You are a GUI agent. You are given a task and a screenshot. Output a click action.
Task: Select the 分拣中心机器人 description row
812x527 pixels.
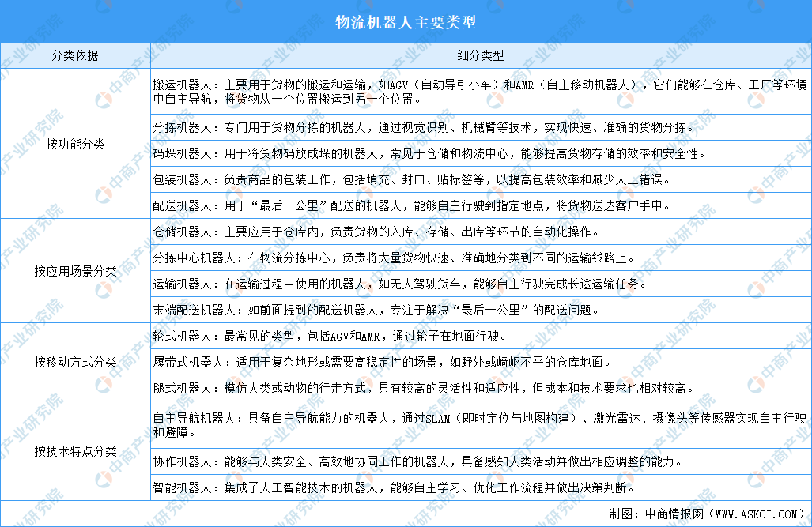481,258
